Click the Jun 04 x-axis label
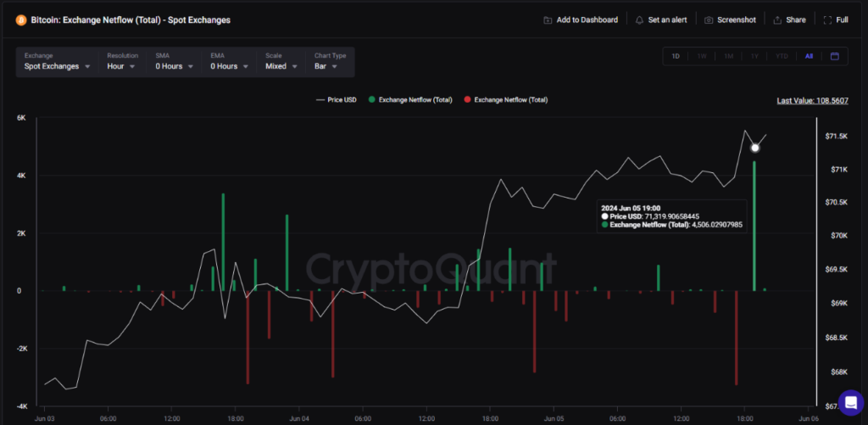 [x=299, y=418]
